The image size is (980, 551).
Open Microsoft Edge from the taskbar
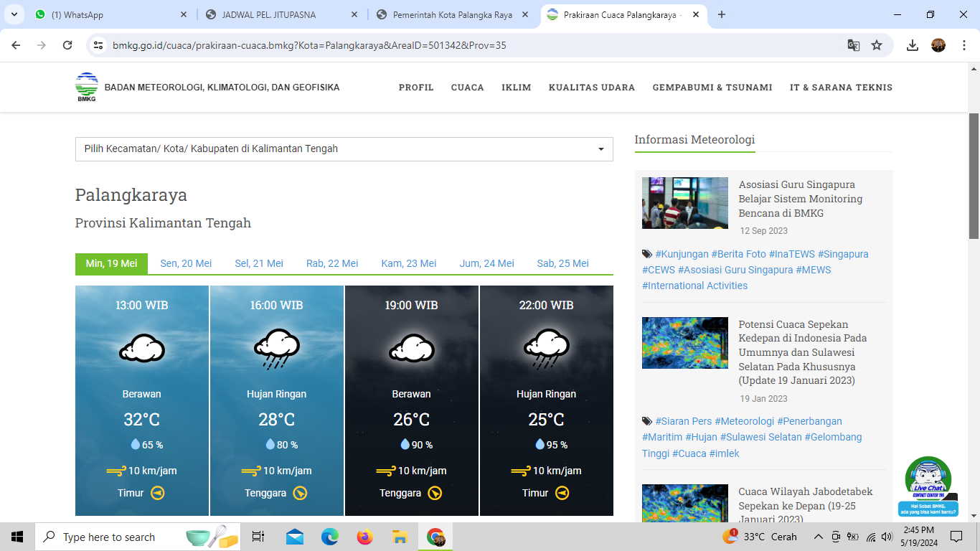(330, 537)
